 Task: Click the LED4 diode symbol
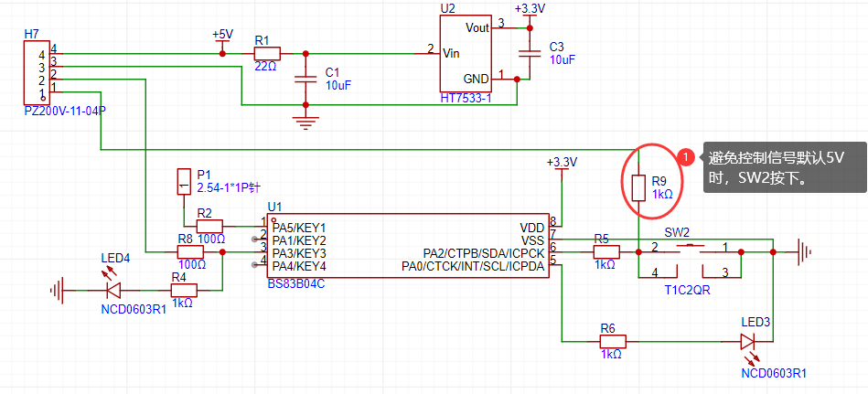point(114,291)
